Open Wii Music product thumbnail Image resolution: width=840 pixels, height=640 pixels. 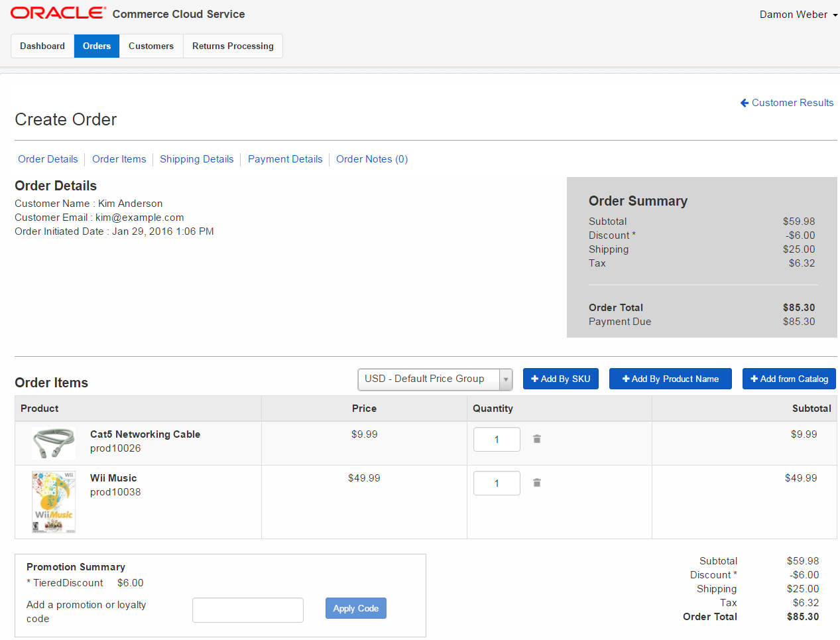(x=54, y=502)
